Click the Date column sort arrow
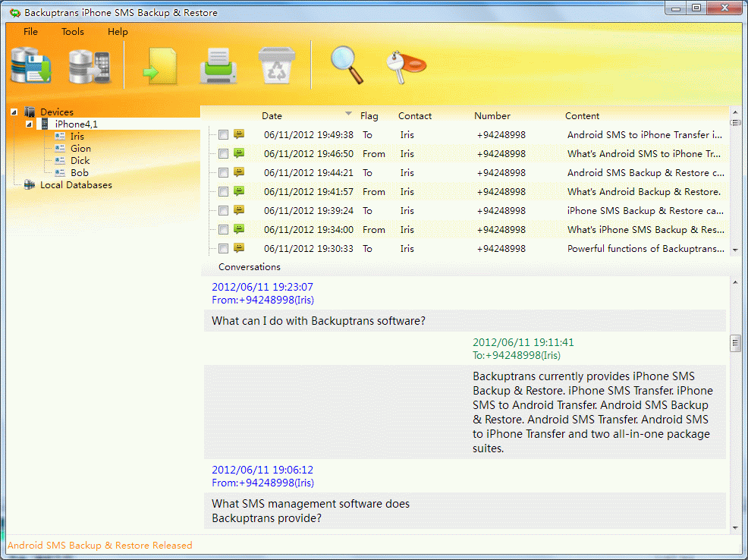 click(350, 113)
